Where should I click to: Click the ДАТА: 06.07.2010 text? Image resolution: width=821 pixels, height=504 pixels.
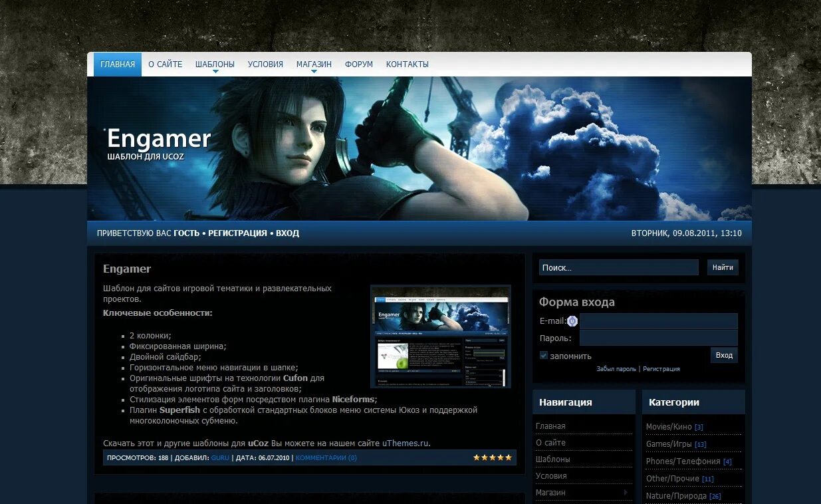tap(263, 457)
